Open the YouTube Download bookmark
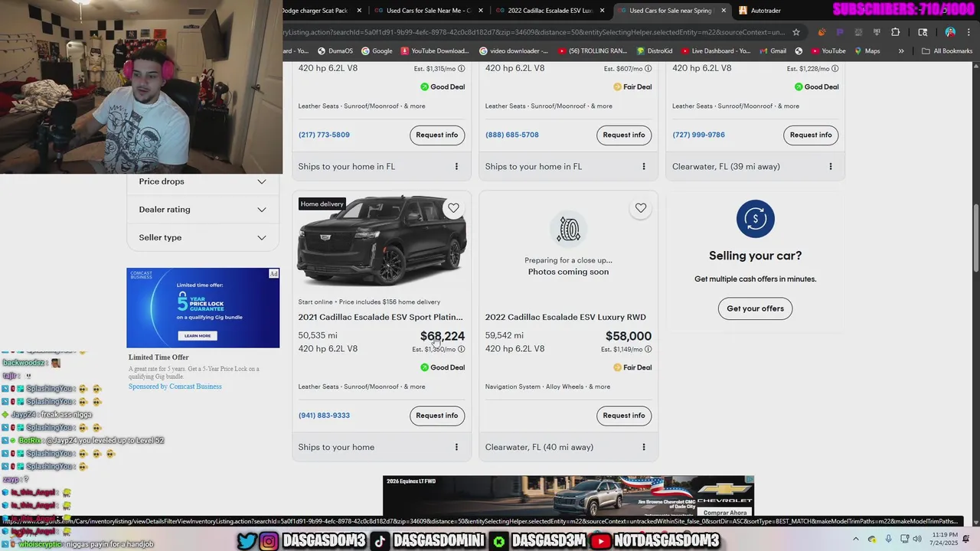Screen dimensions: 980x551 [x=434, y=51]
